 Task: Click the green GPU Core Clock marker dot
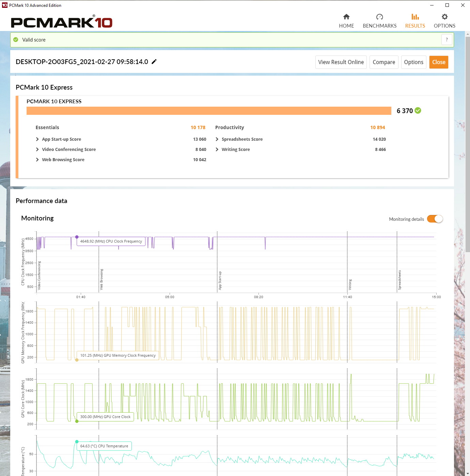click(x=77, y=421)
